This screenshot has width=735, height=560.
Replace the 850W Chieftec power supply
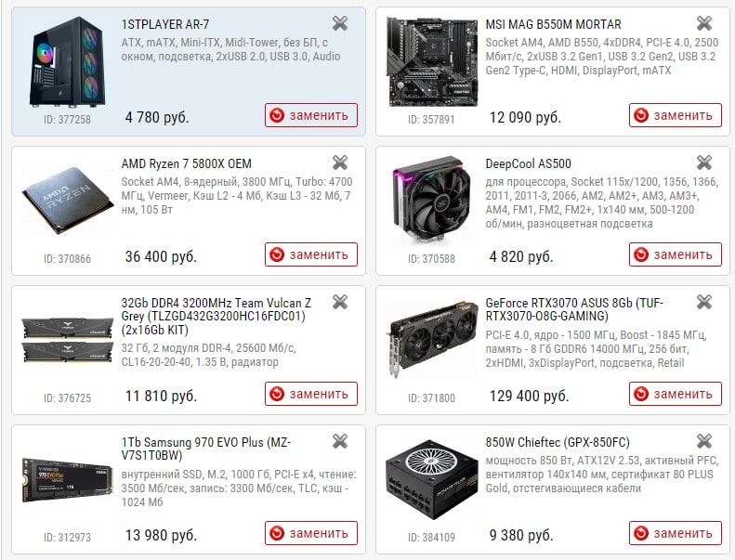[675, 533]
